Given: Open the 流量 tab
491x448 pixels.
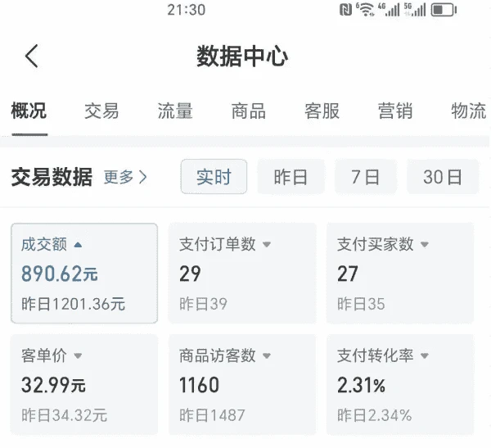Looking at the screenshot, I should (x=175, y=111).
